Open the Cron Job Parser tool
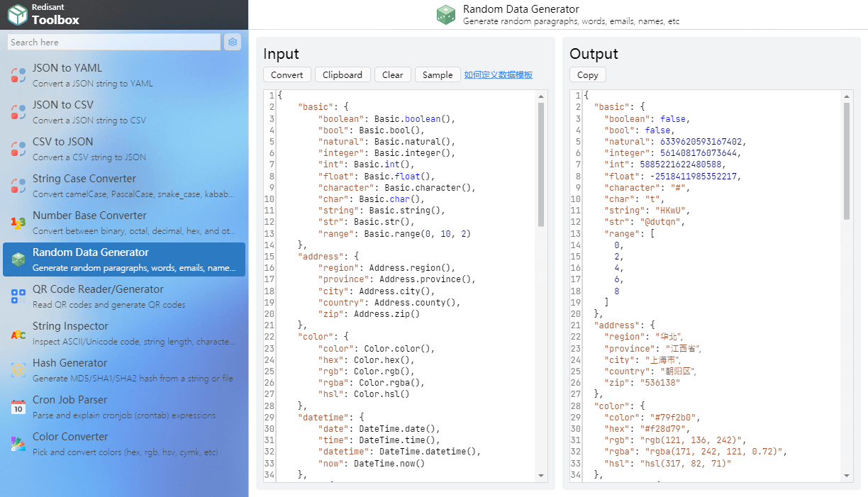This screenshot has width=868, height=497. tap(124, 407)
